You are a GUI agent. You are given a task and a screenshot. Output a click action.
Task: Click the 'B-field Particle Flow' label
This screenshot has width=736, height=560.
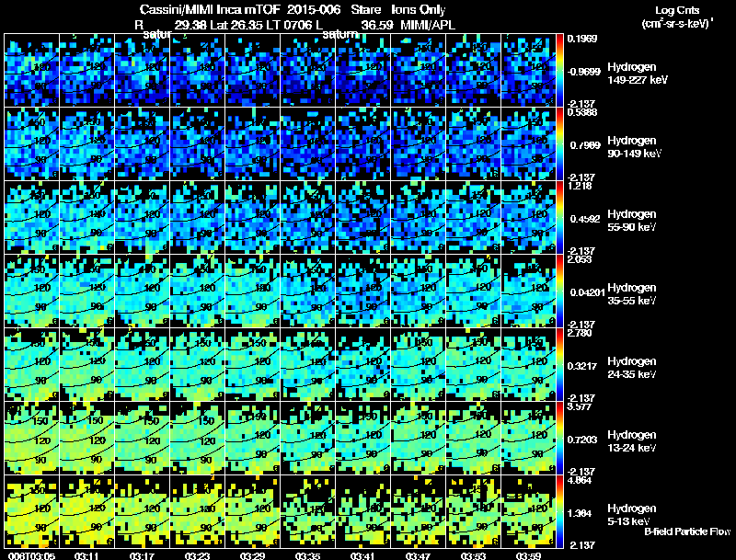click(x=687, y=531)
